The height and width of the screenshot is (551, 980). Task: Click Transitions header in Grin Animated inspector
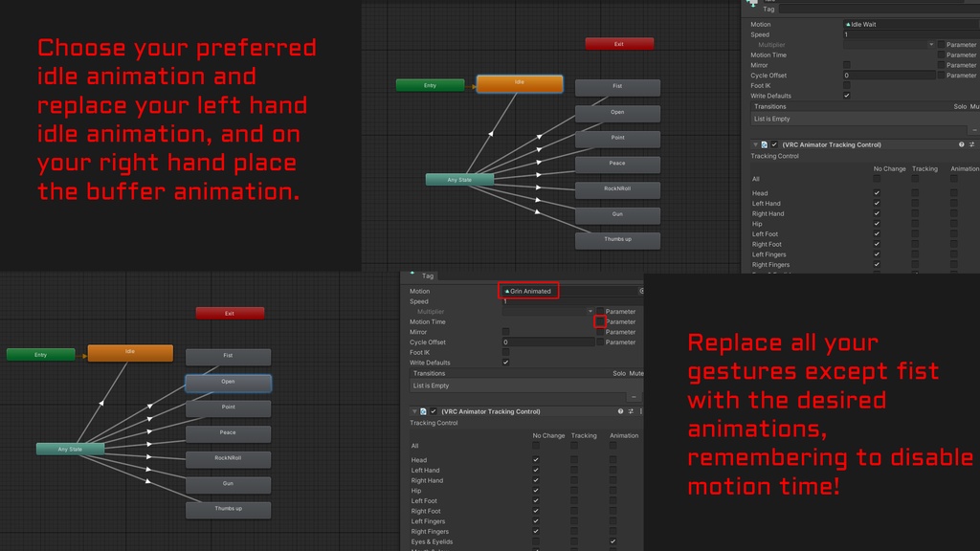click(x=429, y=373)
